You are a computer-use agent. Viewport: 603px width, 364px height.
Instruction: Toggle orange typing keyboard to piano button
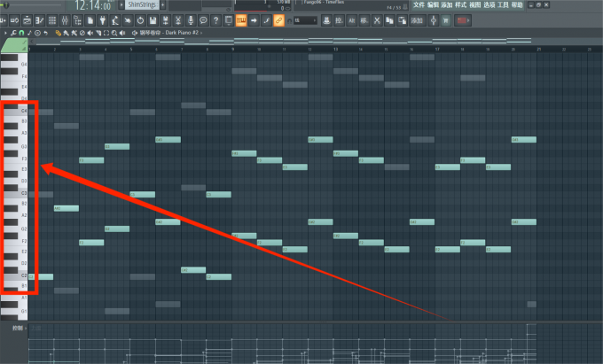pyautogui.click(x=241, y=20)
